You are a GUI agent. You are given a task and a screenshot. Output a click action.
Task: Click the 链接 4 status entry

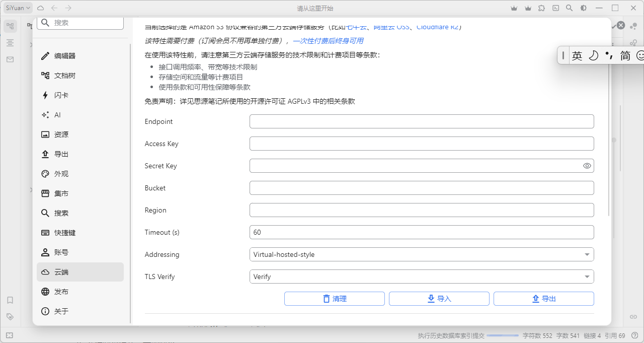pyautogui.click(x=592, y=335)
